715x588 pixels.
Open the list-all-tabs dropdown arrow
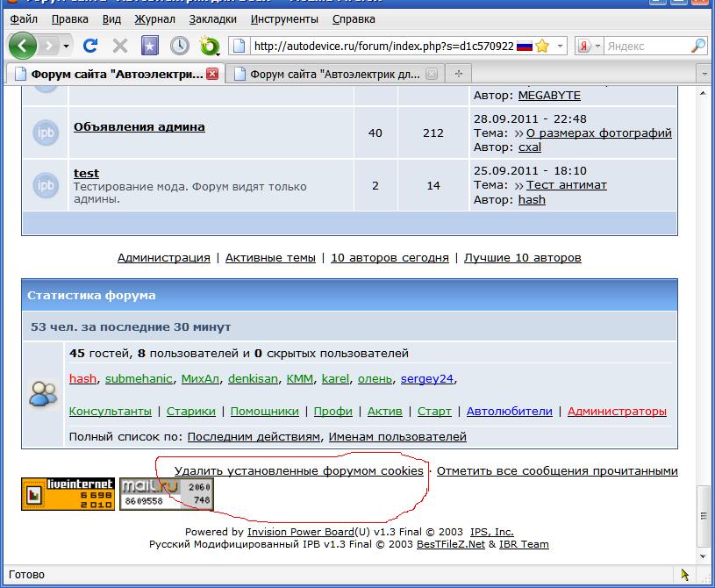pyautogui.click(x=704, y=74)
